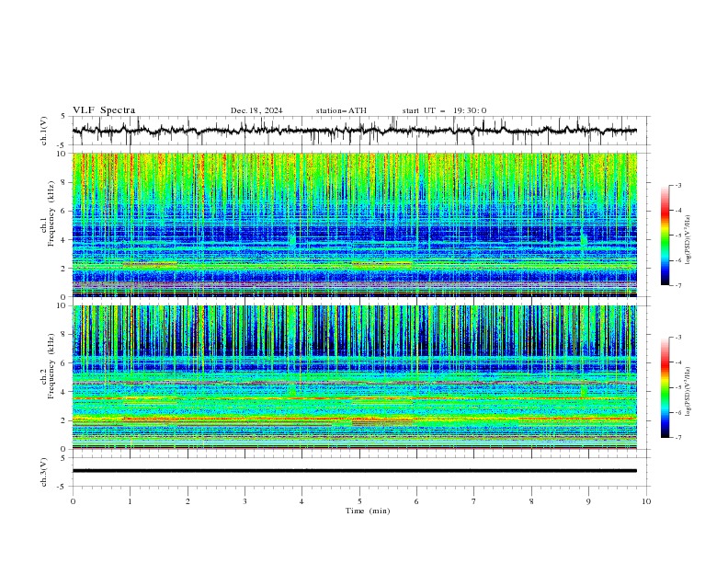Screen dimensions: 728x563
Task: Click the "ch.1(V)" waveform axis label
Action: (44, 131)
